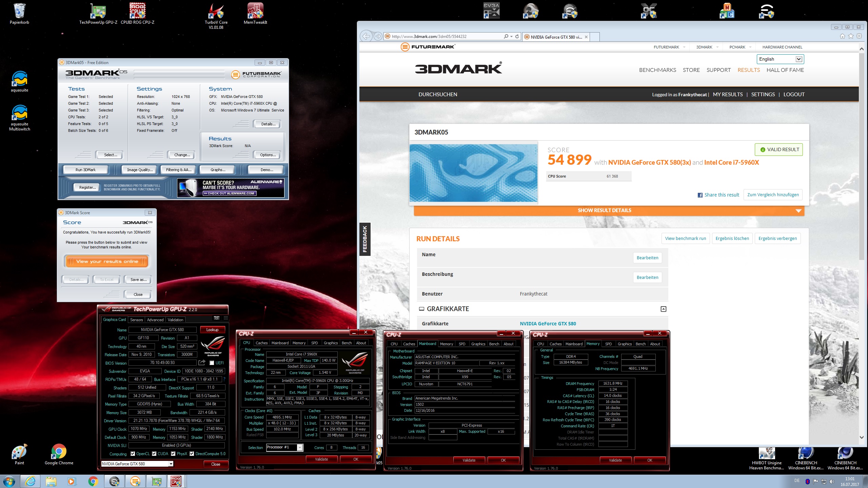868x488 pixels.
Task: Open the English language dropdown
Action: point(780,59)
